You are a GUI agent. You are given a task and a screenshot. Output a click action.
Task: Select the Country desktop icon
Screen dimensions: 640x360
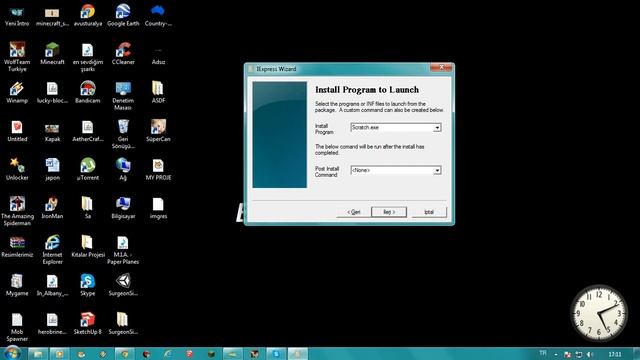(x=158, y=15)
